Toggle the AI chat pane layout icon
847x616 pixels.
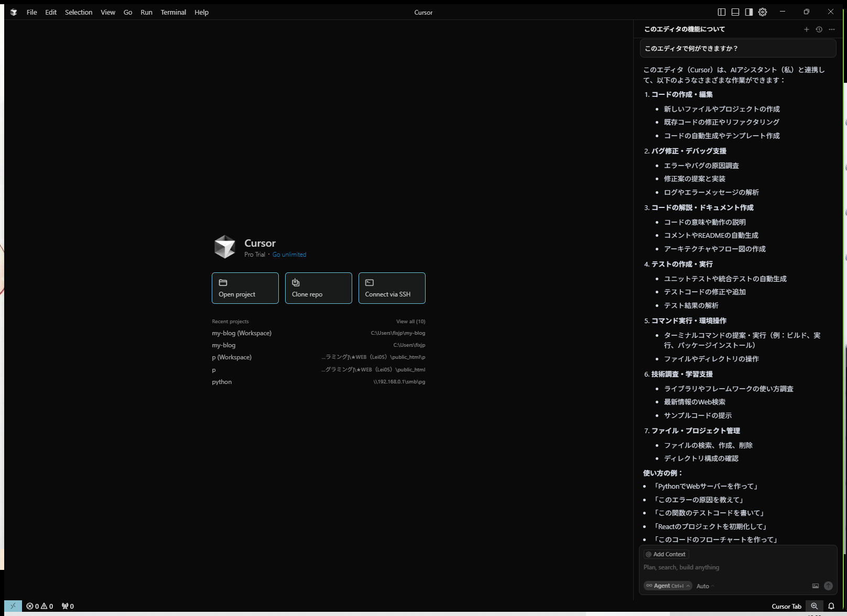point(749,12)
